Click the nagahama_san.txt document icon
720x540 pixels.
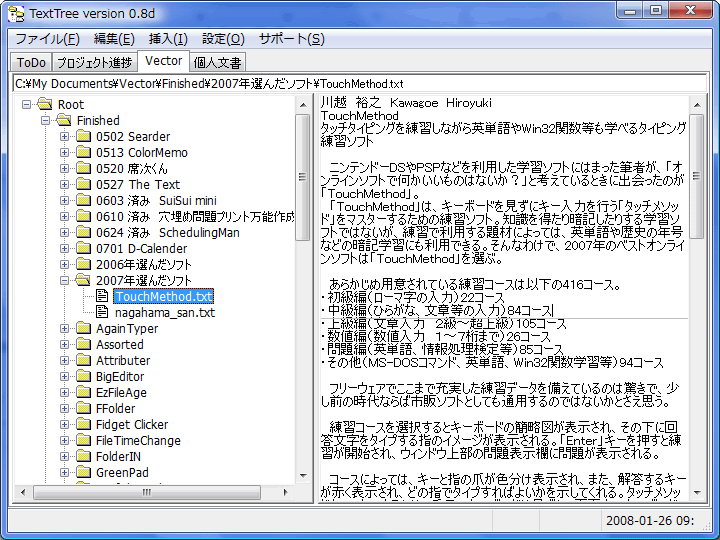(102, 312)
